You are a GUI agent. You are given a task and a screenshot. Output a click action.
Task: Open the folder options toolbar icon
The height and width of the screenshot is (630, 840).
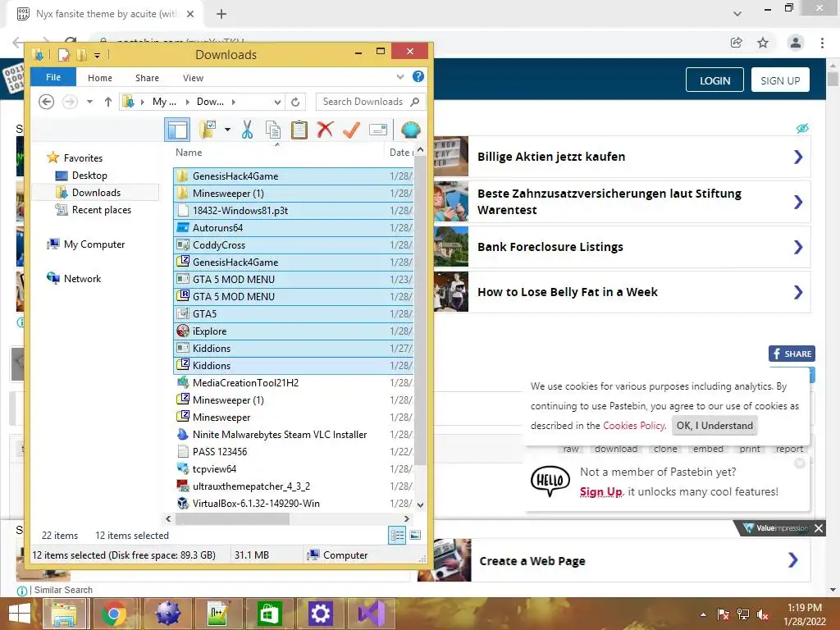208,130
